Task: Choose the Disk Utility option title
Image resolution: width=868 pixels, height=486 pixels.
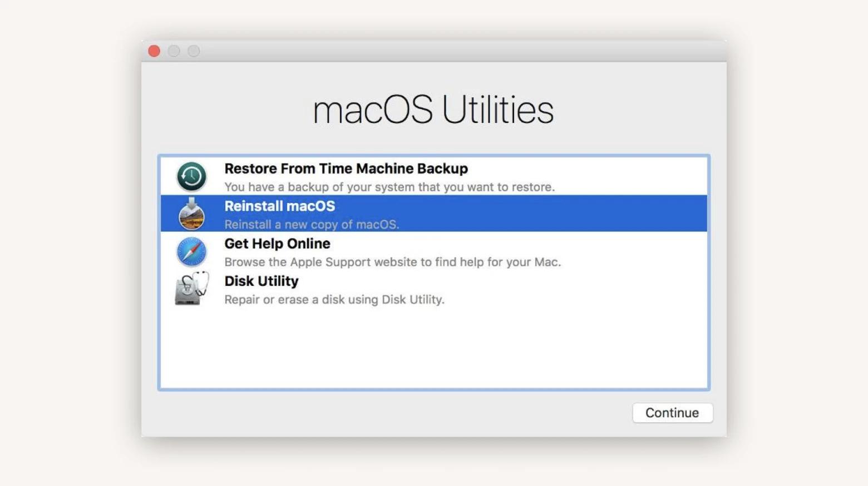Action: click(x=262, y=281)
